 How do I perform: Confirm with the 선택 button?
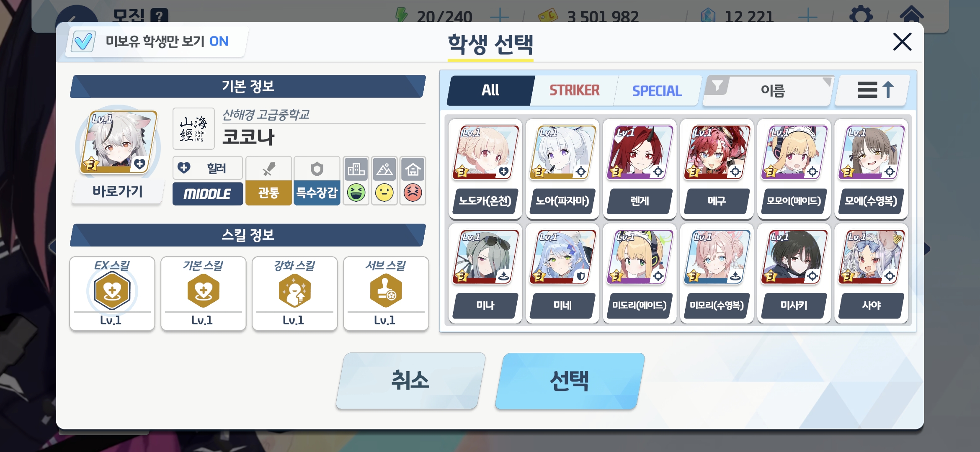tap(570, 381)
